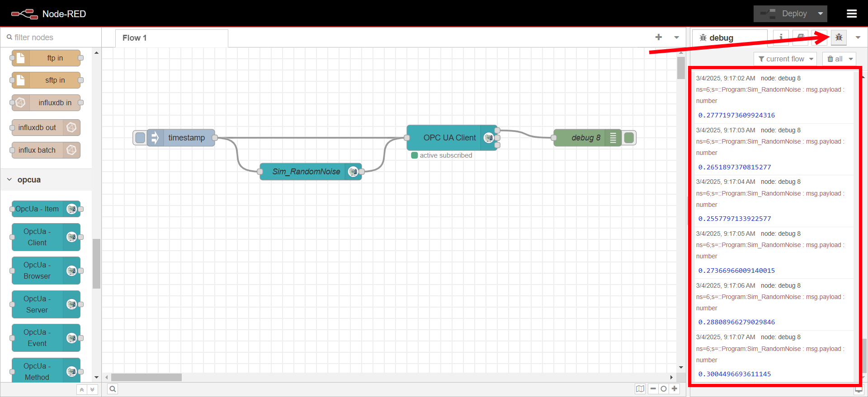Open the search flows magnifier icon
Screen dimensions: 868x397
[x=113, y=389]
